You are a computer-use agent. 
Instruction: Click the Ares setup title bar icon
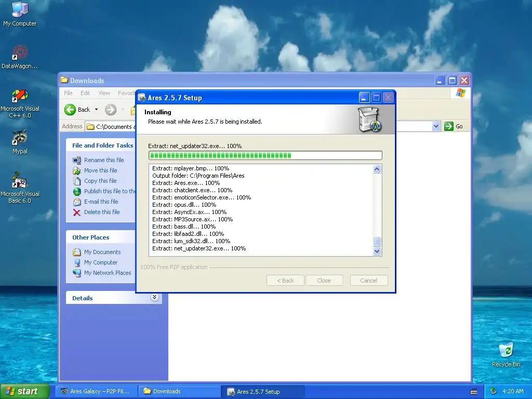(142, 98)
